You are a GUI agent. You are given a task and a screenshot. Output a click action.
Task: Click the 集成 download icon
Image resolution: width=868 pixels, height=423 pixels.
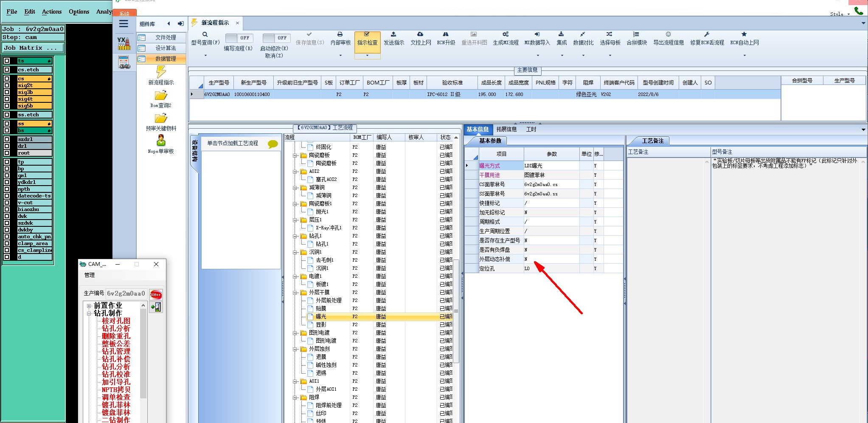[x=561, y=34]
